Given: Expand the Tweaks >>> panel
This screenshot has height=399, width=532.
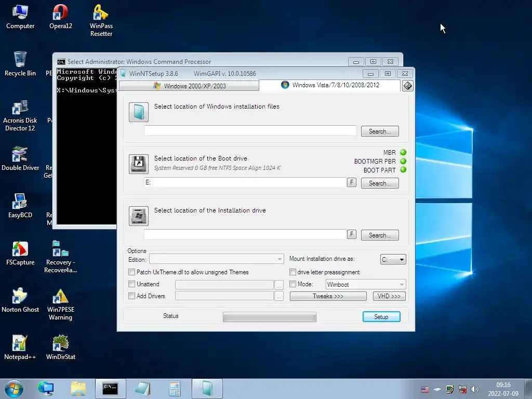Looking at the screenshot, I should [328, 296].
